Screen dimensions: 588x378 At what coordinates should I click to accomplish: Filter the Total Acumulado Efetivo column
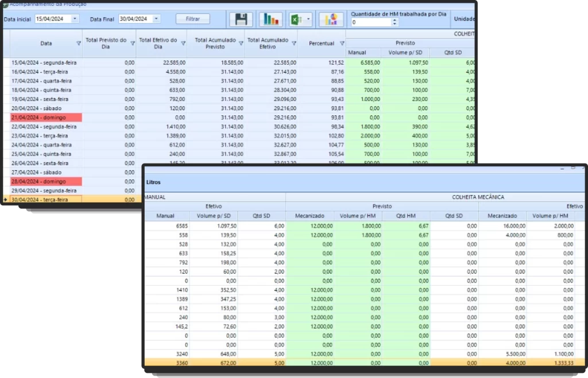point(293,44)
